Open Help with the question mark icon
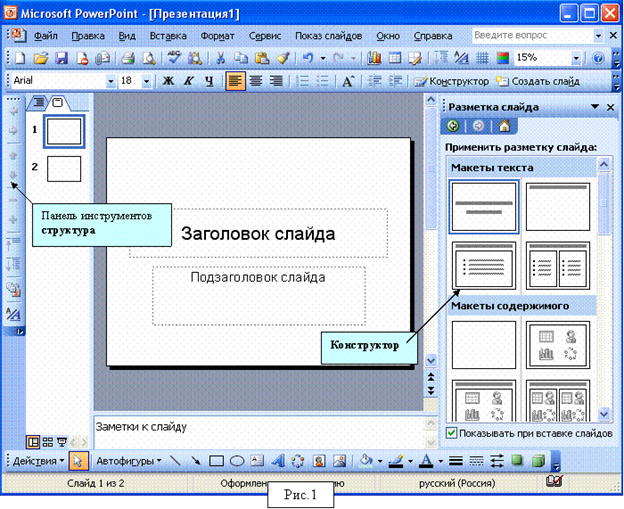The height and width of the screenshot is (509, 624). [x=598, y=59]
